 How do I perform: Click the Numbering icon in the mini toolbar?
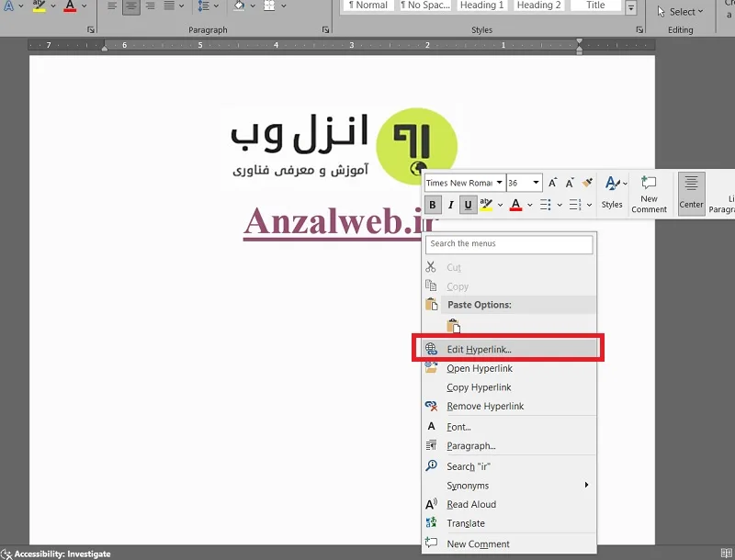coord(575,205)
